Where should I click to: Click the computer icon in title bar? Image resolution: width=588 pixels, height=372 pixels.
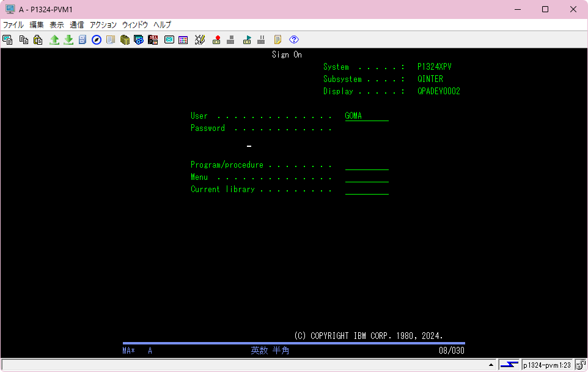[x=10, y=9]
